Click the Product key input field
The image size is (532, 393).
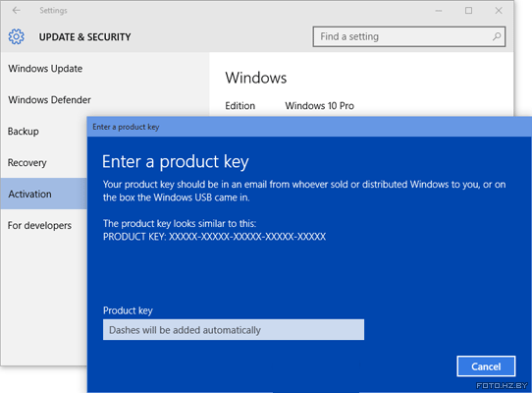234,329
